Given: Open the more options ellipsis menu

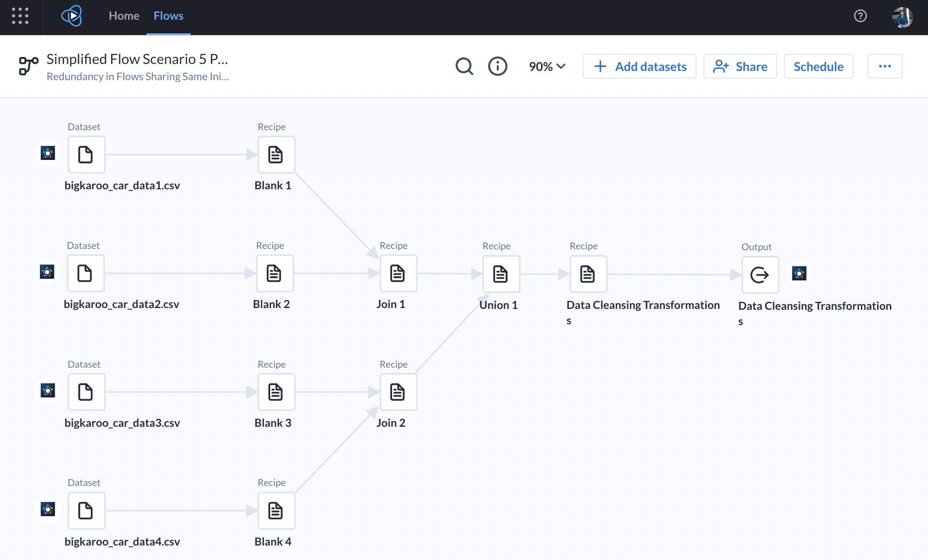Looking at the screenshot, I should coord(885,66).
